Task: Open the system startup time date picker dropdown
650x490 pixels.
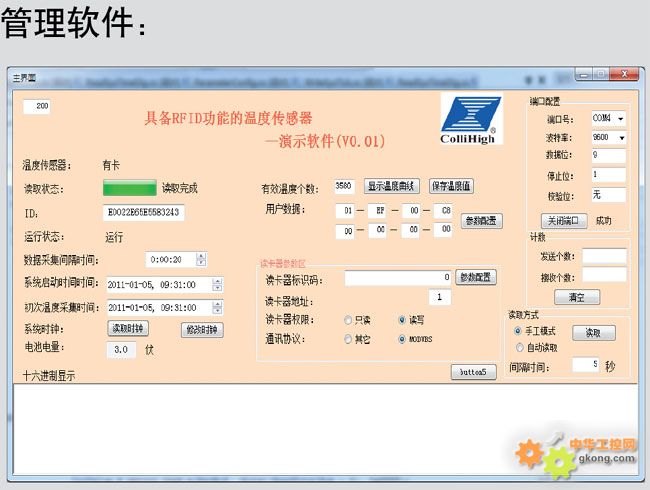Action: coord(217,284)
